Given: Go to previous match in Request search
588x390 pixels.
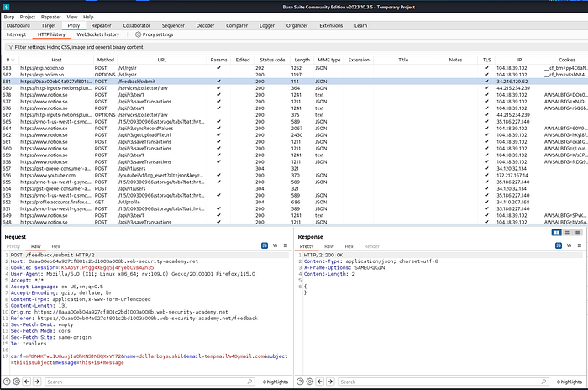Looking at the screenshot, I should (x=27, y=382).
